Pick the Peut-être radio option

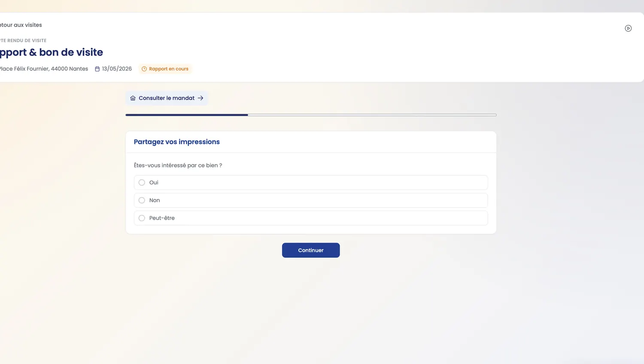point(311,218)
